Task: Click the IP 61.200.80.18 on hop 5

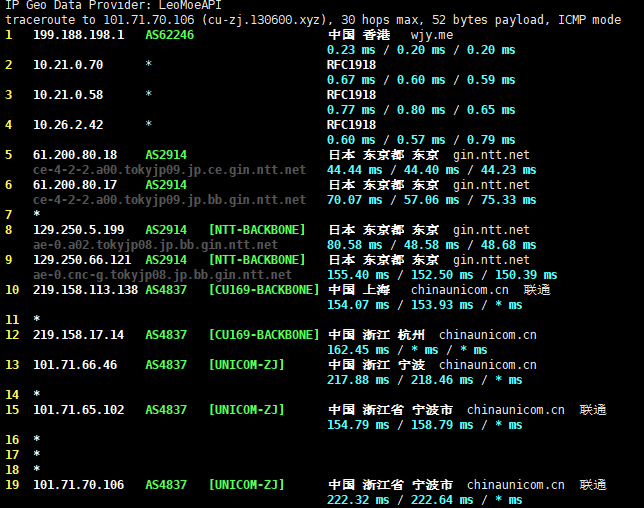Action: point(75,155)
